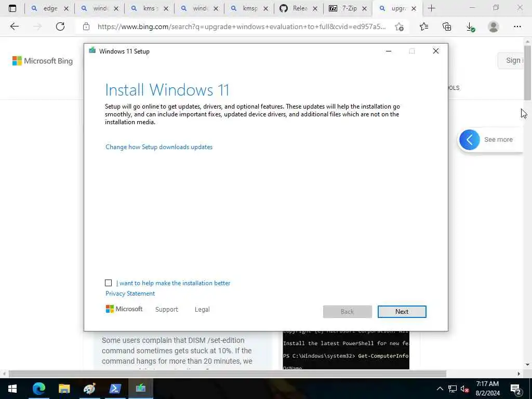Open 'Change how Setup downloads updates' link
The image size is (532, 399).
tap(159, 147)
